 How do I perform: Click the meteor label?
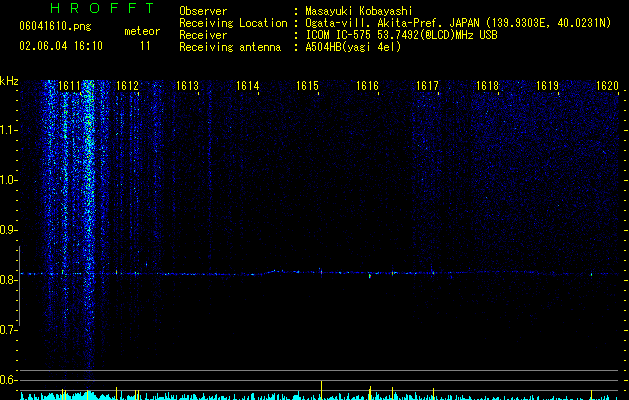click(142, 31)
